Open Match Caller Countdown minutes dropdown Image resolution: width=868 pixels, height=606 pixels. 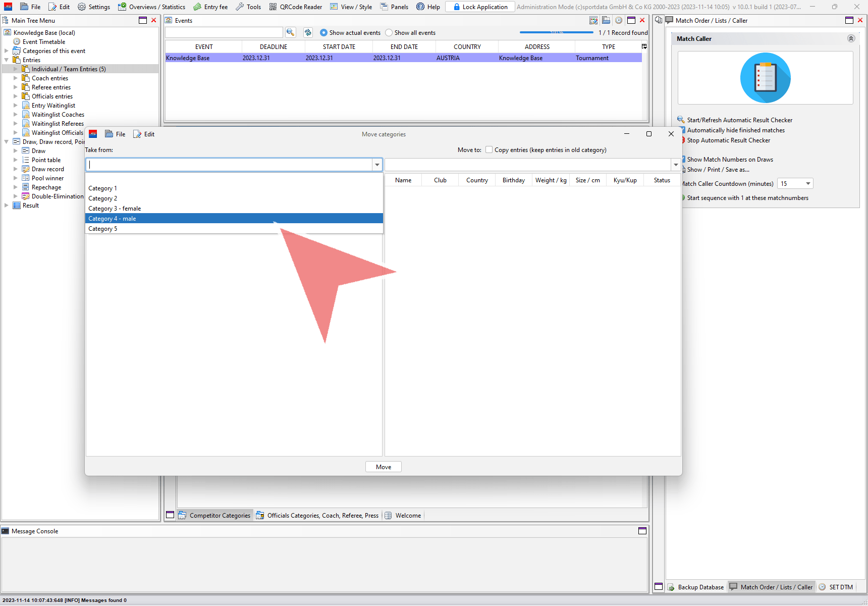pyautogui.click(x=808, y=184)
